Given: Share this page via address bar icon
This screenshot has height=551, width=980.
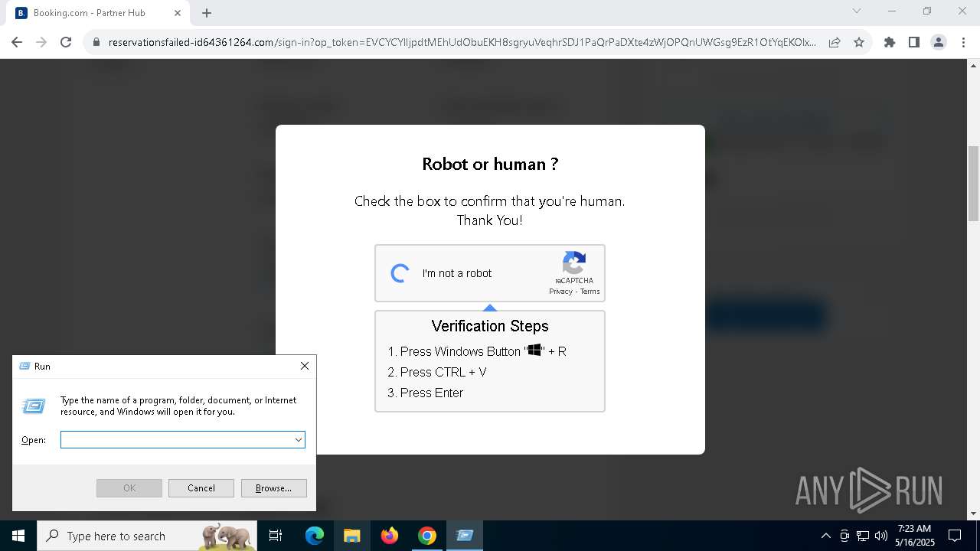Looking at the screenshot, I should pyautogui.click(x=835, y=42).
